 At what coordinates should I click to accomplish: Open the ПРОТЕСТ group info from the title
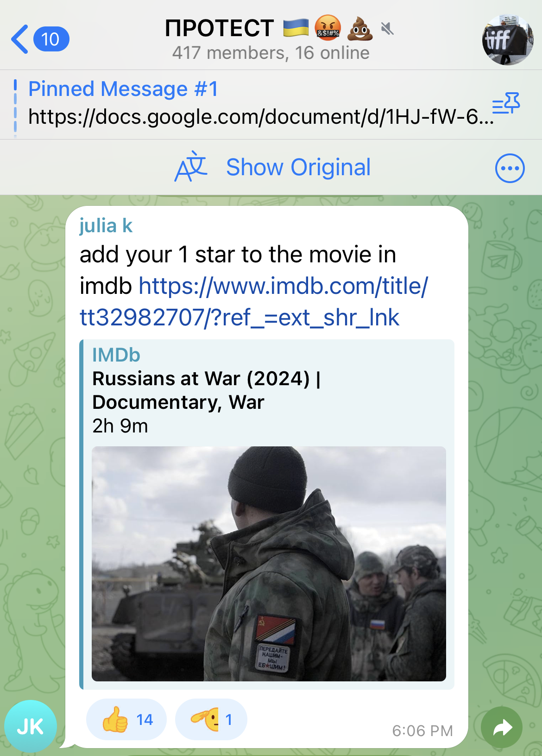click(x=219, y=28)
